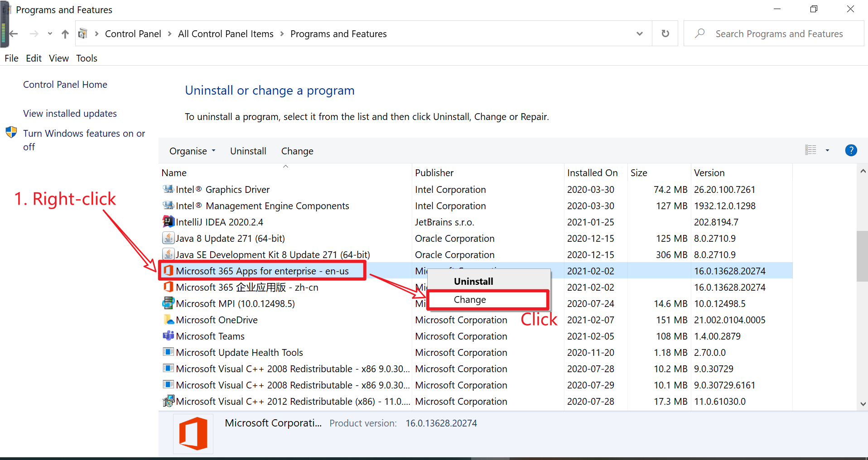This screenshot has height=460, width=868.
Task: Open the File menu
Action: (x=11, y=58)
